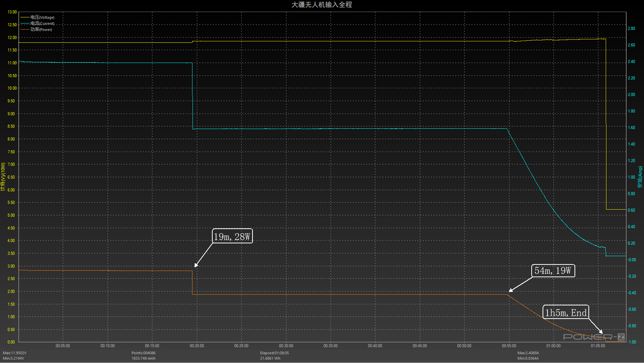Viewport: 644px width, 363px height.
Task: Click the 00:55:00 time axis label
Action: tap(509, 346)
